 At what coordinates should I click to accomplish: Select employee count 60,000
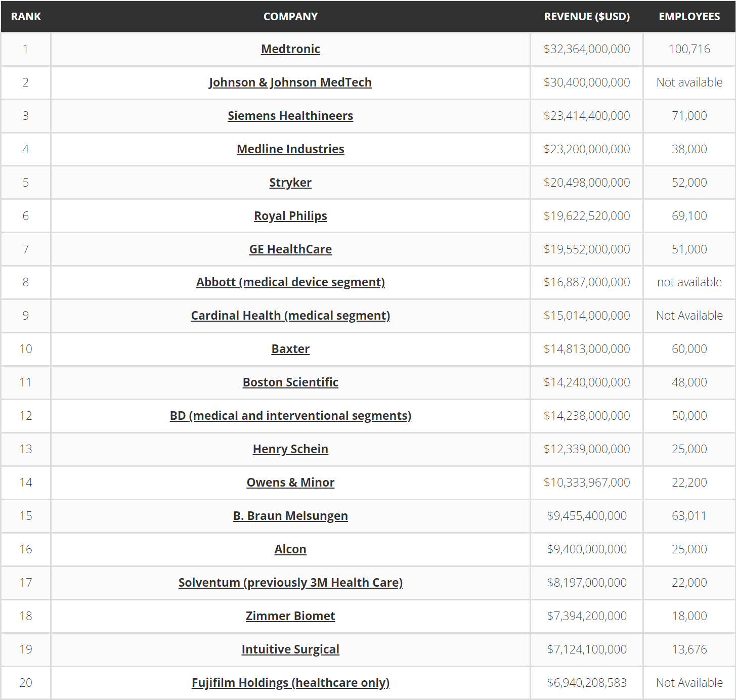(689, 349)
